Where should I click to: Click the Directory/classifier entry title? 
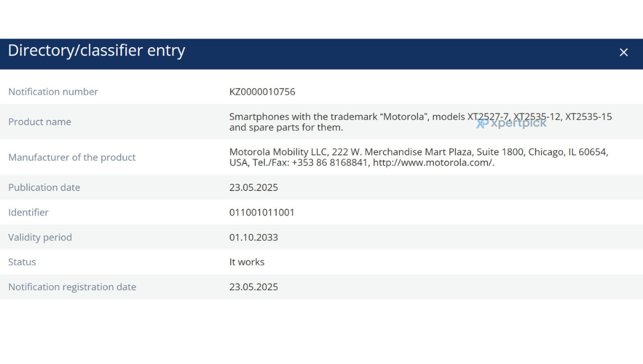point(96,50)
